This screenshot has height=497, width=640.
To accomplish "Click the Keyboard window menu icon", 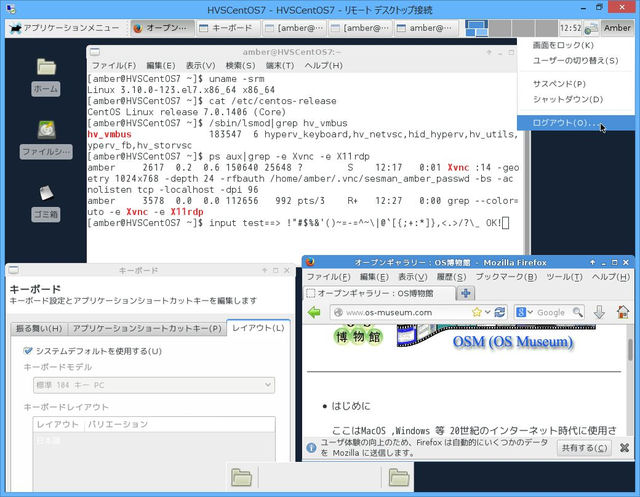I will click(x=13, y=270).
